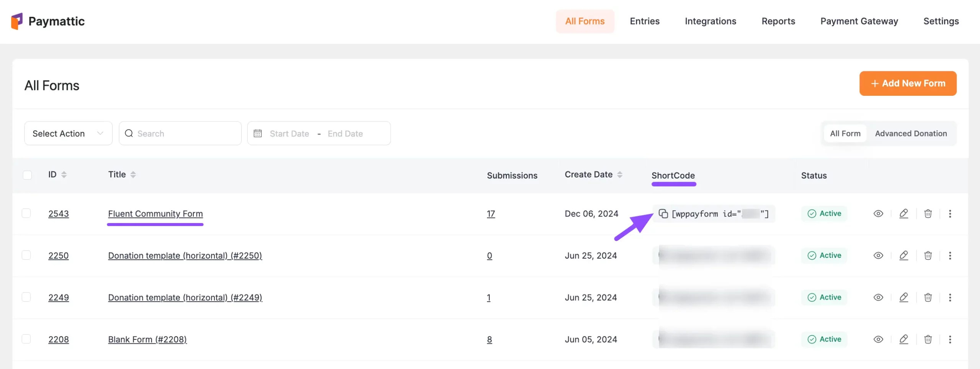Click the Active status of form 2208
980x369 pixels.
tap(824, 339)
